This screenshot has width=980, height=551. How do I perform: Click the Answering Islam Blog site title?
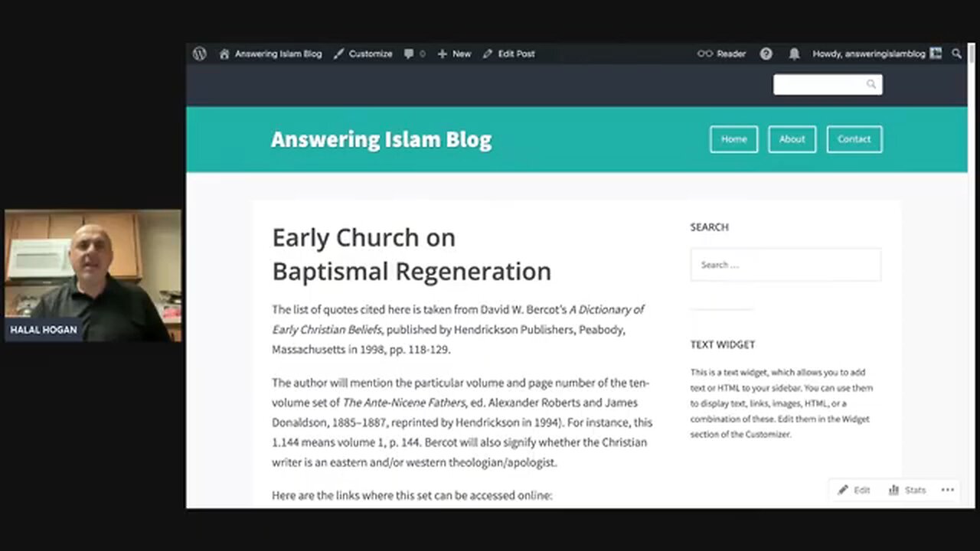click(381, 139)
